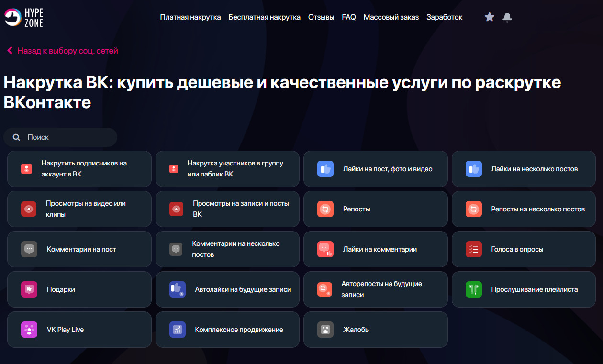Click icon for Лайки на комментарии
Viewport: 603px width, 364px height.
point(325,249)
